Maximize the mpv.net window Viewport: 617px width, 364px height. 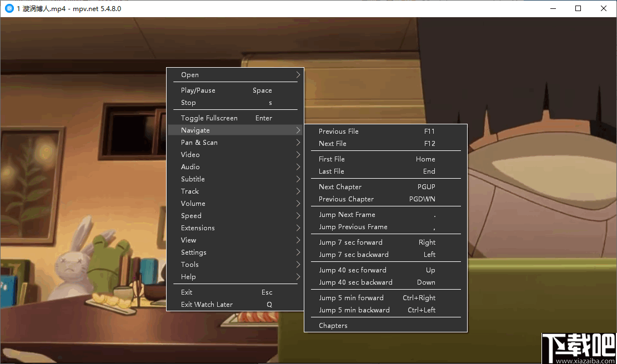[578, 8]
